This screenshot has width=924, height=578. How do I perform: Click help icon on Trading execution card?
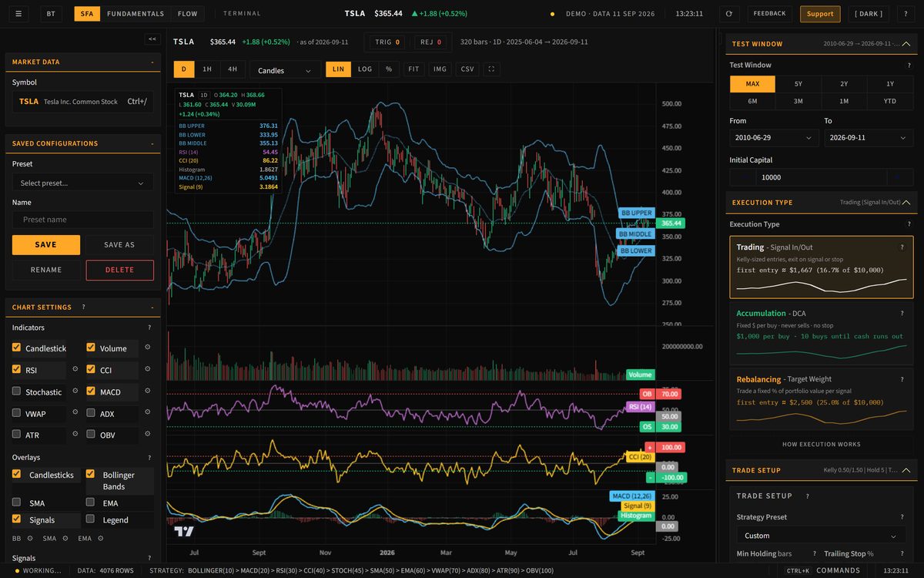click(902, 247)
